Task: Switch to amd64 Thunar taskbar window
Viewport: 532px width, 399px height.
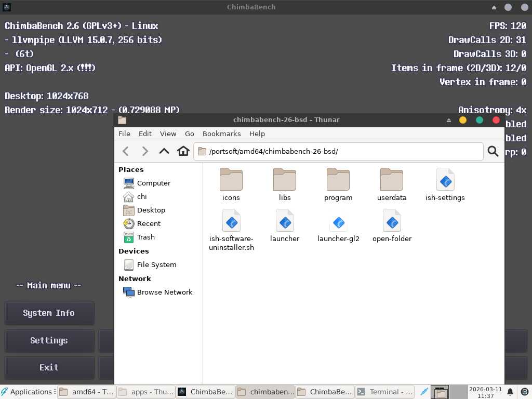Action: point(87,392)
